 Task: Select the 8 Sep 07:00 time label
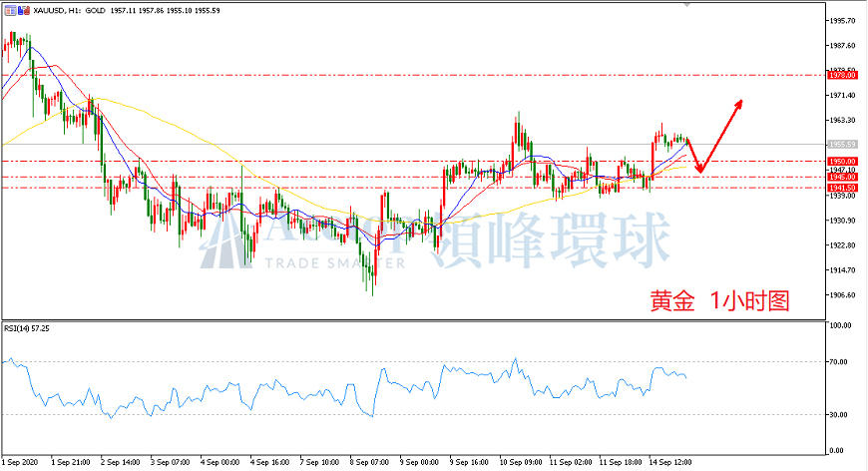coord(369,462)
